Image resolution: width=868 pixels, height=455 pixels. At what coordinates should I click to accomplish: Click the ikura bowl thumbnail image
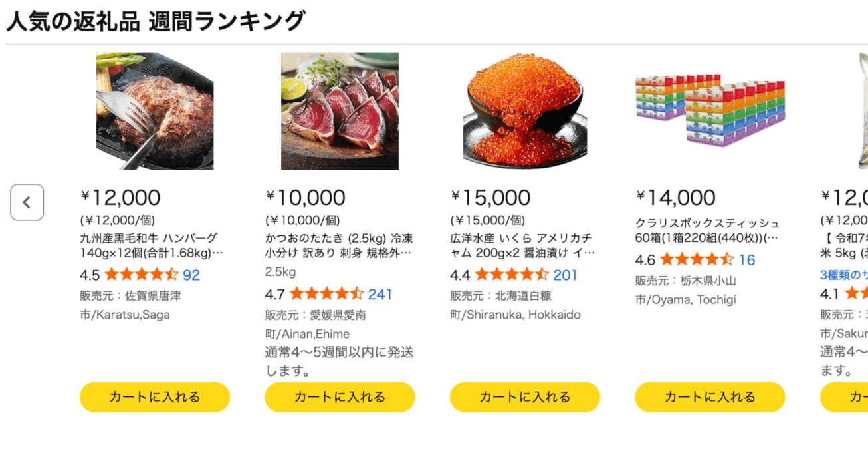point(524,111)
